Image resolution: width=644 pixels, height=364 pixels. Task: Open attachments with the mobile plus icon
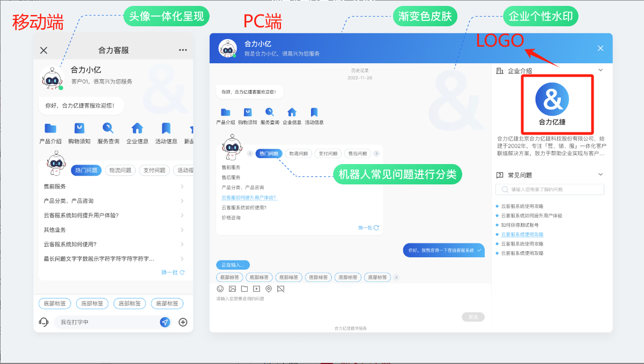coord(183,322)
